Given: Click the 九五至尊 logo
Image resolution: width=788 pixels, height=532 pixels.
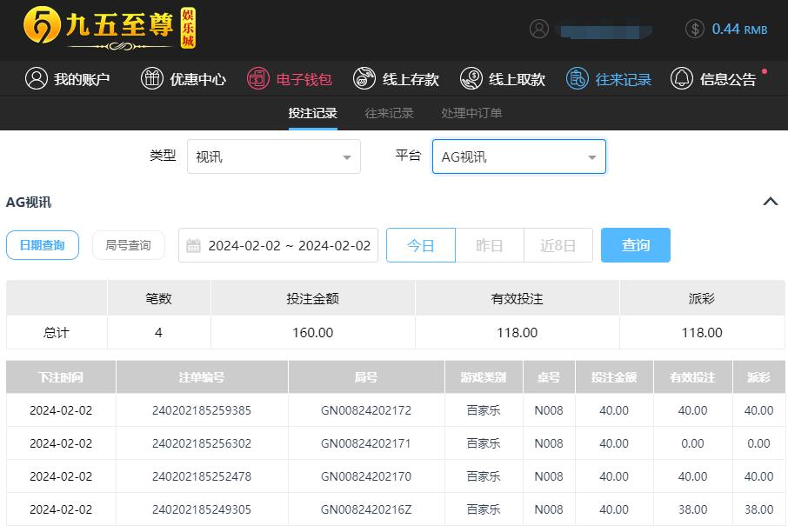Looking at the screenshot, I should 110,29.
